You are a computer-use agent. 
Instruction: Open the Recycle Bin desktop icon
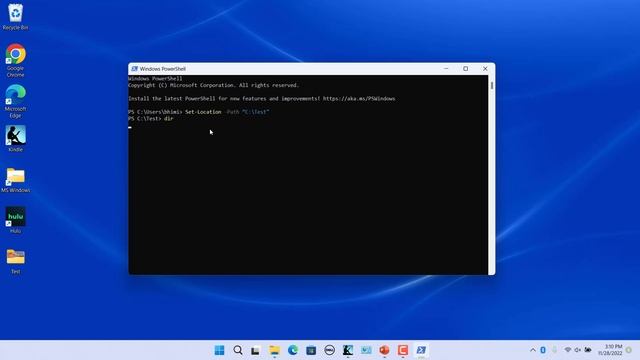pyautogui.click(x=16, y=17)
